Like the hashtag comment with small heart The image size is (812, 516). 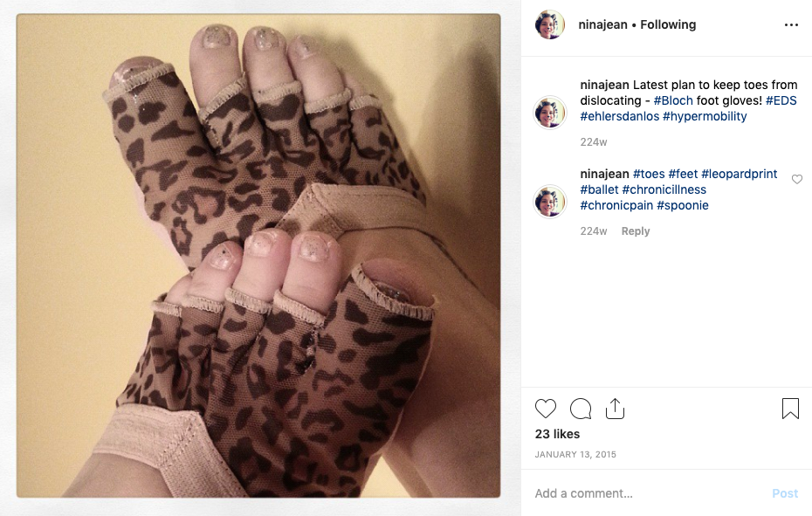pyautogui.click(x=797, y=179)
